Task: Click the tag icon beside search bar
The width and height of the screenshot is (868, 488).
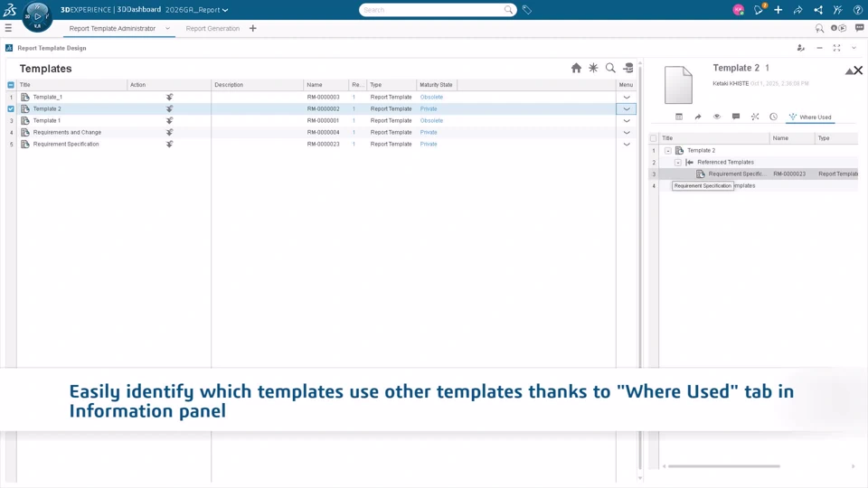Action: click(x=527, y=10)
